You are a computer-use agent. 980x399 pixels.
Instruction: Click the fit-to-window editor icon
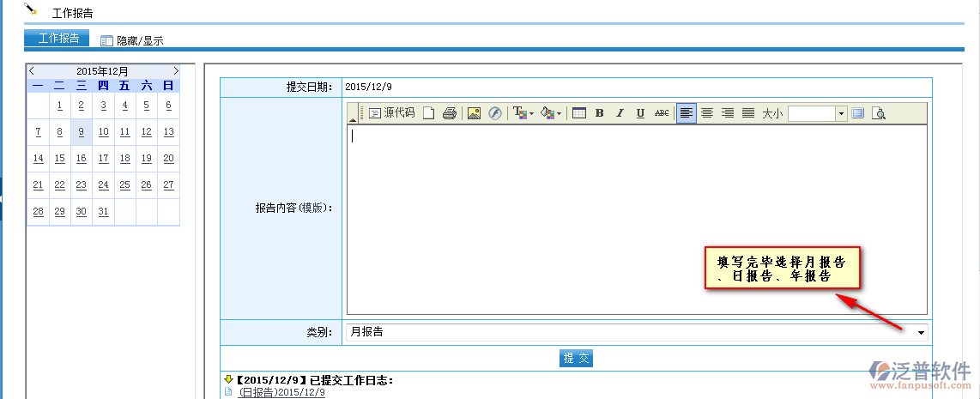858,113
